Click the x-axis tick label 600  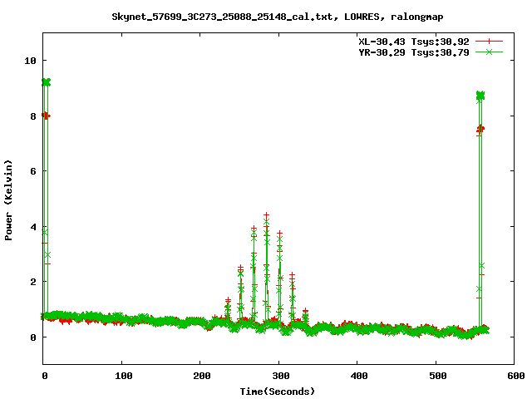click(x=515, y=376)
